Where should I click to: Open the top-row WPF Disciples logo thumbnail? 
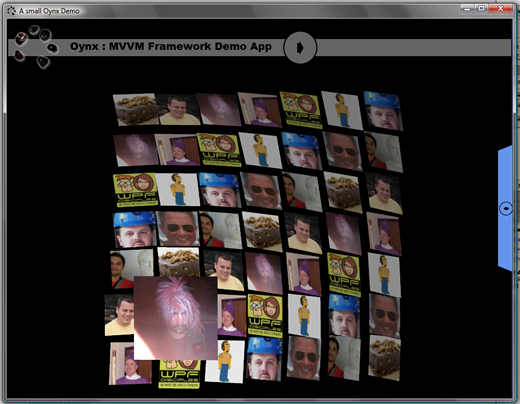pos(301,110)
